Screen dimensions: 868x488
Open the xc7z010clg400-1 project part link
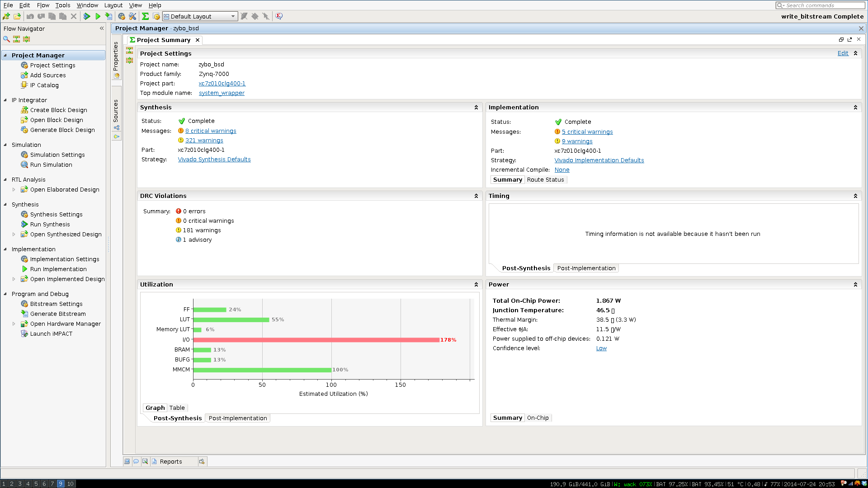click(x=222, y=84)
